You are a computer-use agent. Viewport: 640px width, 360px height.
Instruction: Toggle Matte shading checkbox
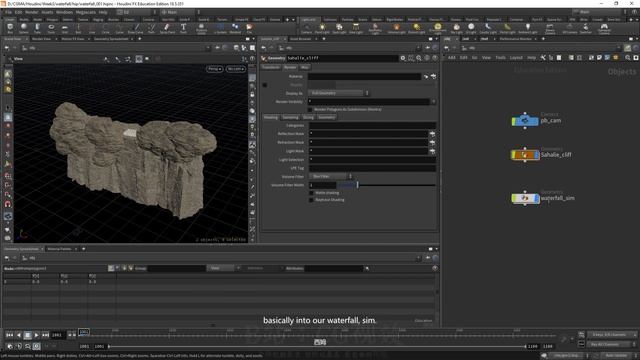tap(311, 193)
